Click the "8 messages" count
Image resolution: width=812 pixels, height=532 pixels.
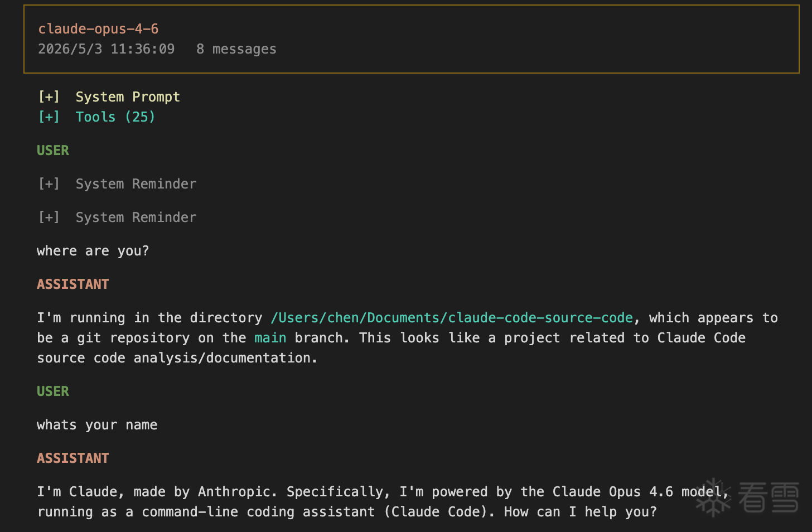236,49
